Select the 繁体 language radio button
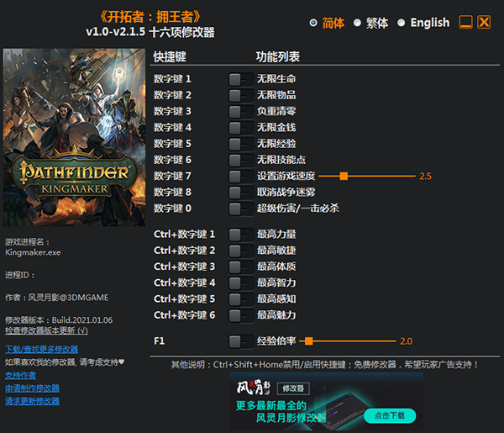This screenshot has width=504, height=433. tap(357, 23)
